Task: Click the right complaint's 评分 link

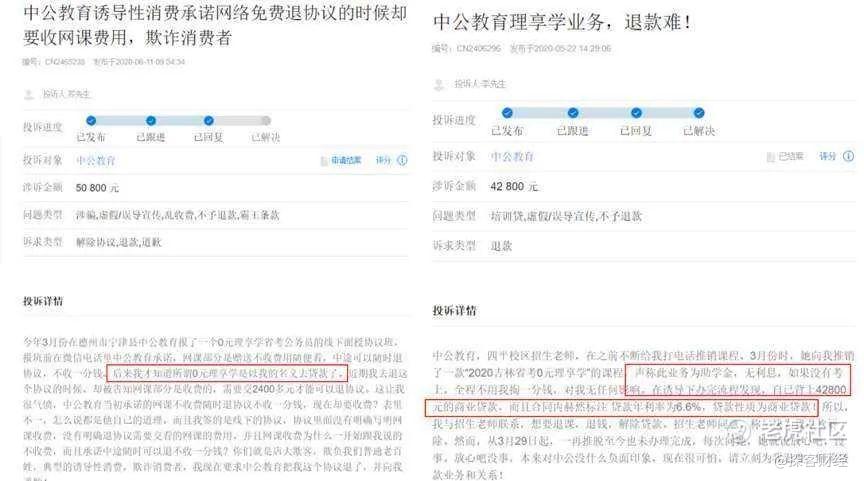Action: point(828,156)
